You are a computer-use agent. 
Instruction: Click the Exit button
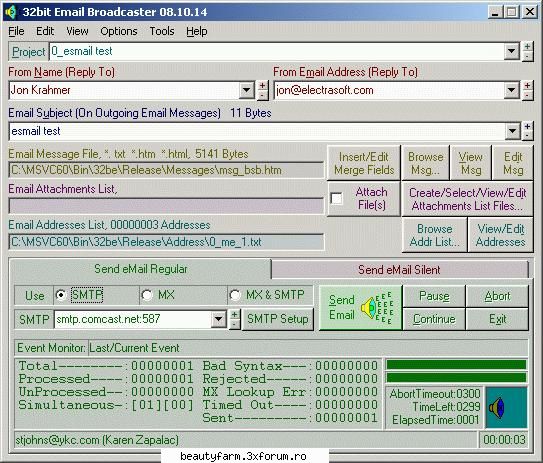click(x=497, y=319)
